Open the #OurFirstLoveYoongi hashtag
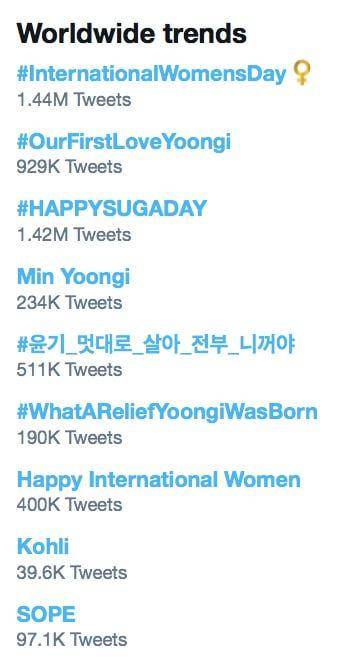This screenshot has height=668, width=364. (x=124, y=141)
